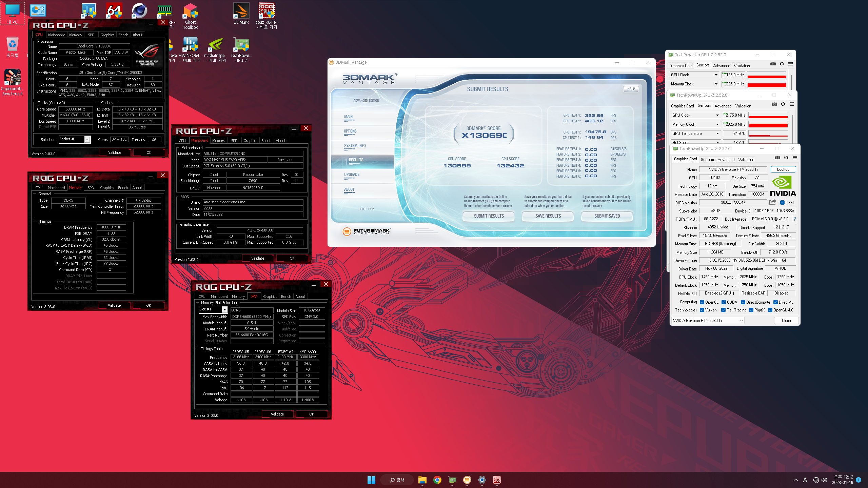Image resolution: width=868 pixels, height=488 pixels.
Task: Open the hamburger menu in the topmost GPU-Z Sensors window
Action: pyautogui.click(x=790, y=64)
